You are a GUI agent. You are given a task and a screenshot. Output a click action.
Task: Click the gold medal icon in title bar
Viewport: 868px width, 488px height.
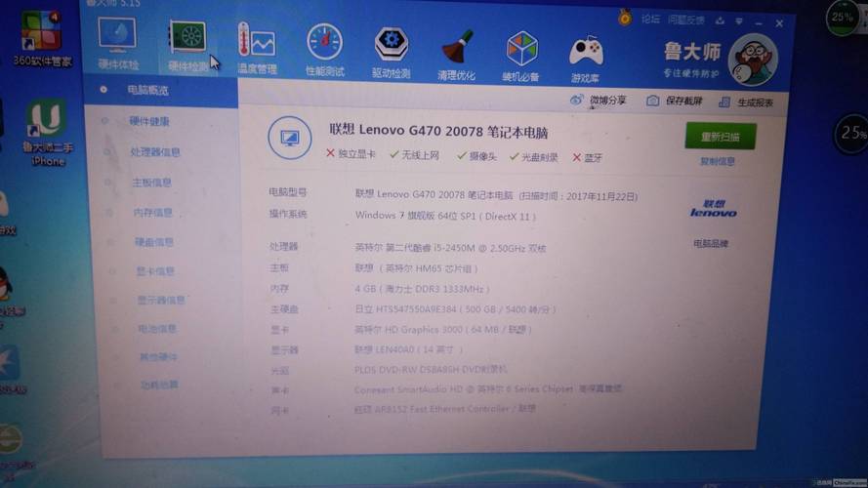[625, 18]
